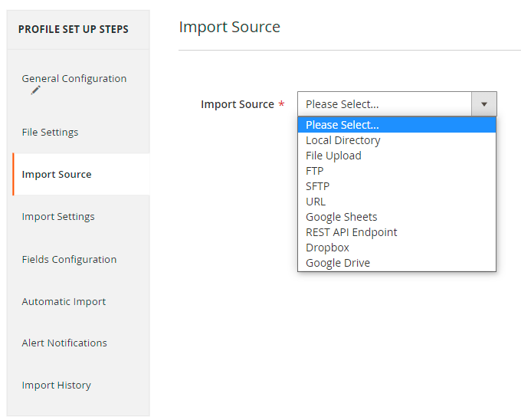Select URL as the import source

tap(316, 202)
